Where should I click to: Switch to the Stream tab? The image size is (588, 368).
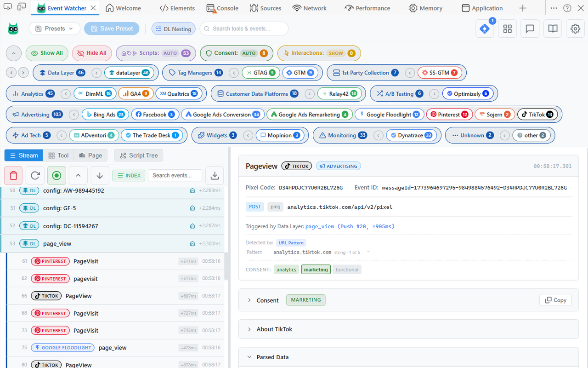24,155
